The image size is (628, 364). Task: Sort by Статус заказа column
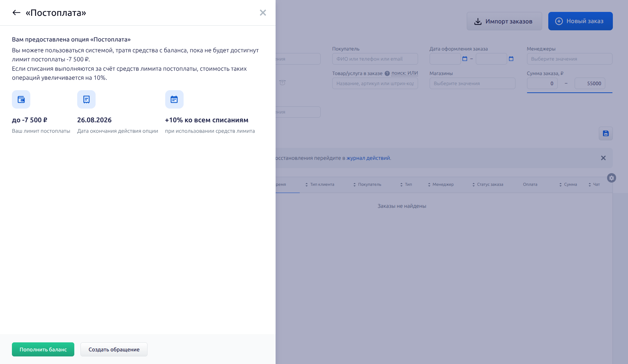(x=487, y=184)
